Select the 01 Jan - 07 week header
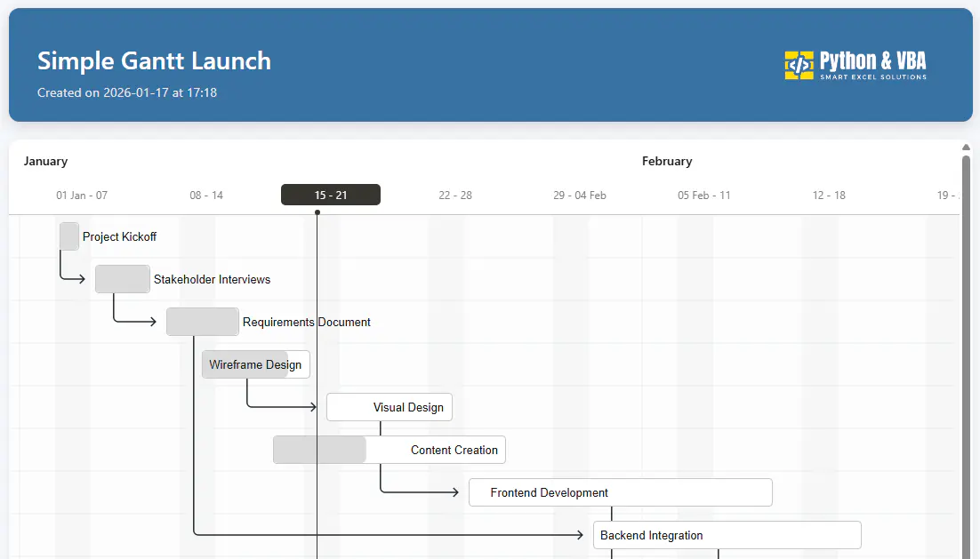980x559 pixels. click(x=82, y=195)
